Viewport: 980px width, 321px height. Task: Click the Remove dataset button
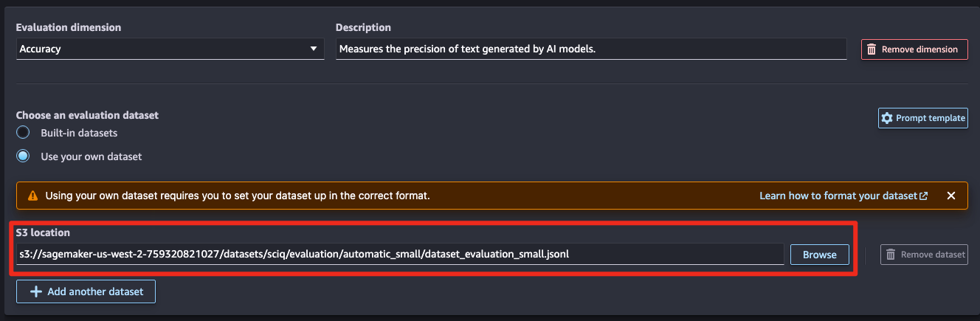click(924, 255)
